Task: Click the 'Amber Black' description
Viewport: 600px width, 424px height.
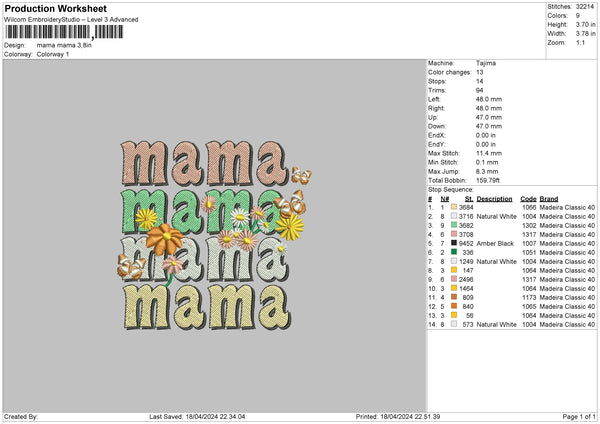Action: tap(495, 243)
